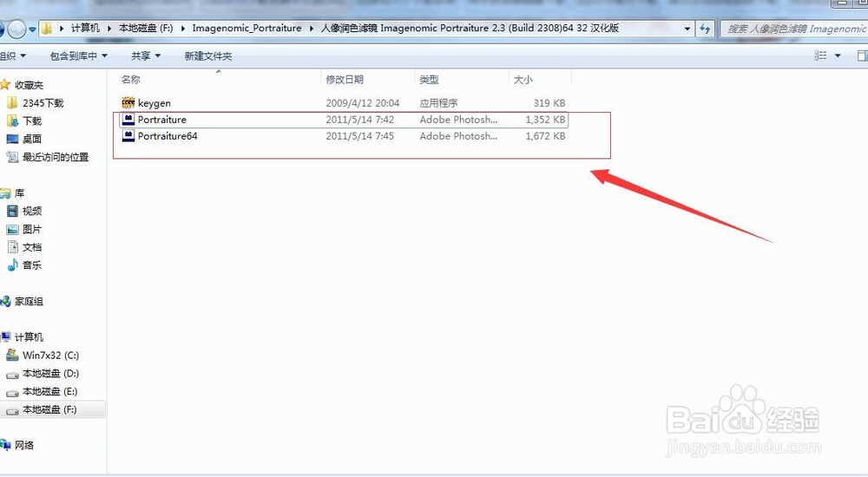Go to 桌面 desktop in sidebar
The image size is (868, 477).
[31, 139]
